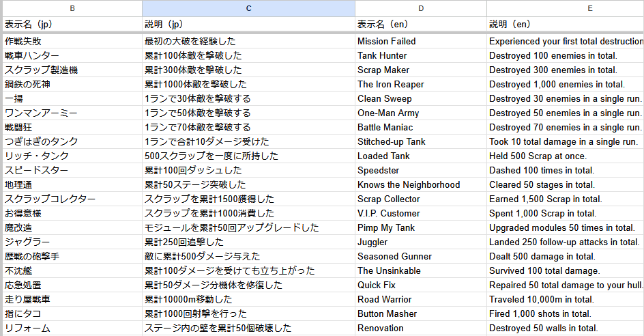
Task: Select cell The Unsinkable
Action: (421, 271)
